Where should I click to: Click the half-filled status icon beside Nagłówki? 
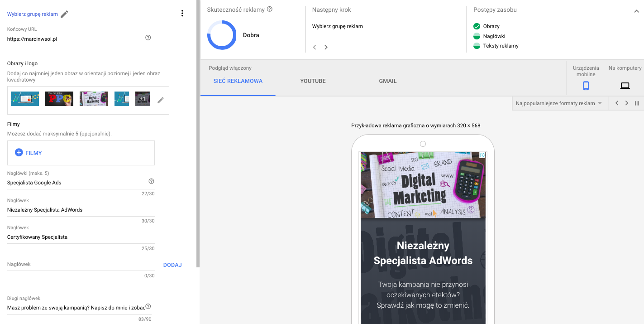[477, 36]
